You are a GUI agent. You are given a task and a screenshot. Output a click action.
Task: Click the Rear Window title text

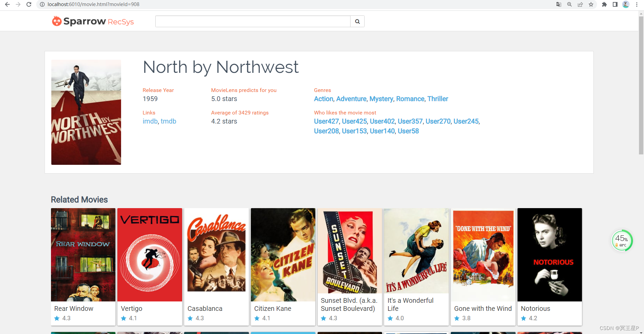tap(74, 308)
